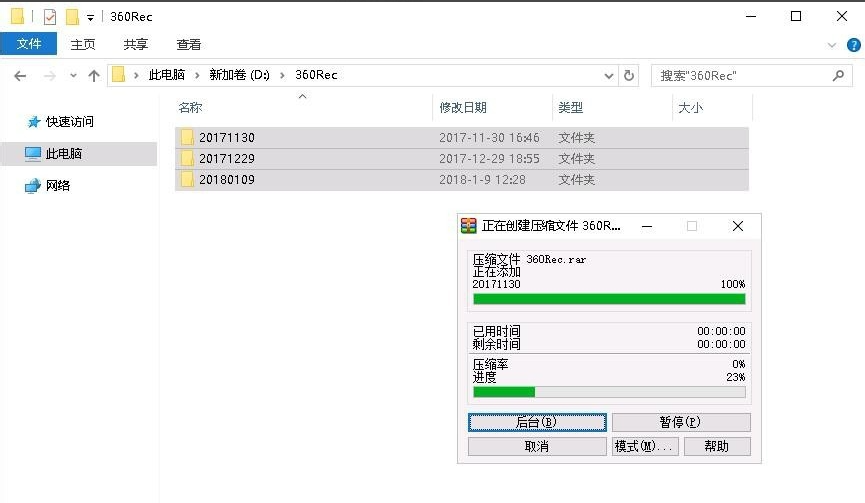Switch to the 查看 ribbon tab
This screenshot has height=503, width=865.
click(189, 44)
